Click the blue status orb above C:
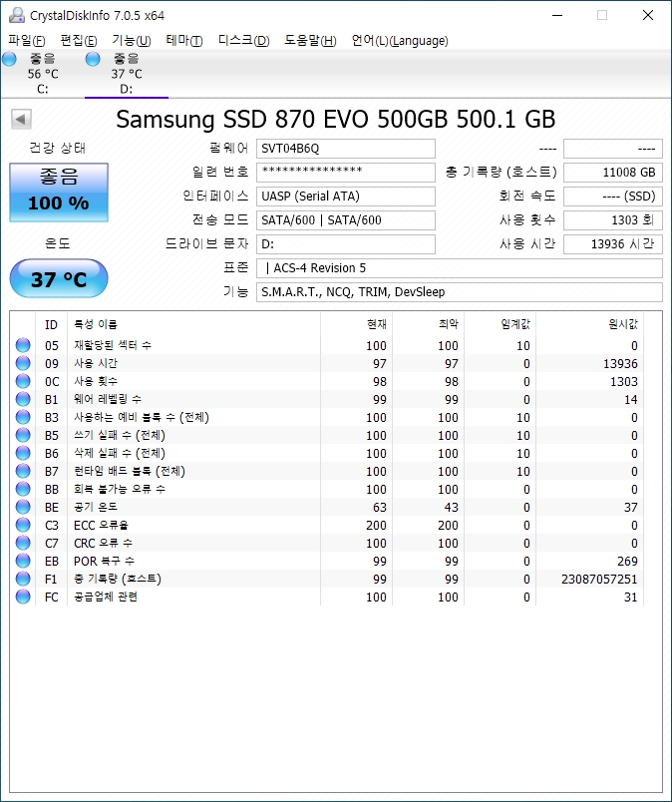 click(x=9, y=59)
